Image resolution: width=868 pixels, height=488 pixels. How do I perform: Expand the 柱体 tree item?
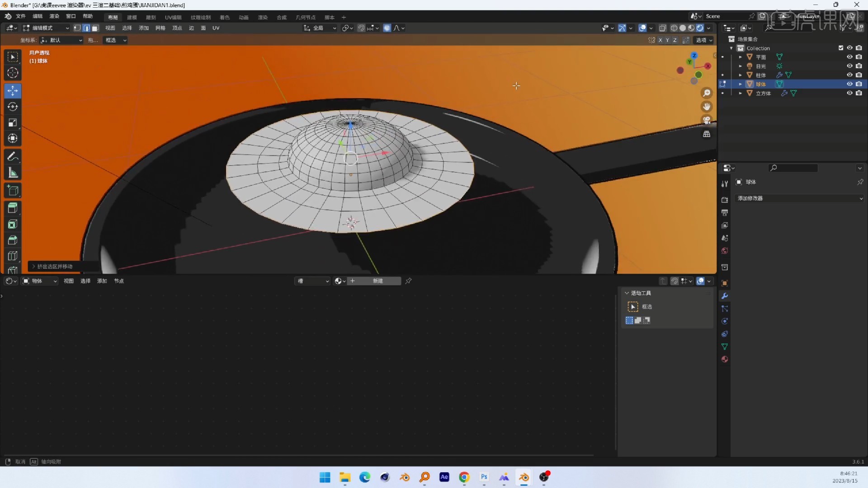click(740, 75)
